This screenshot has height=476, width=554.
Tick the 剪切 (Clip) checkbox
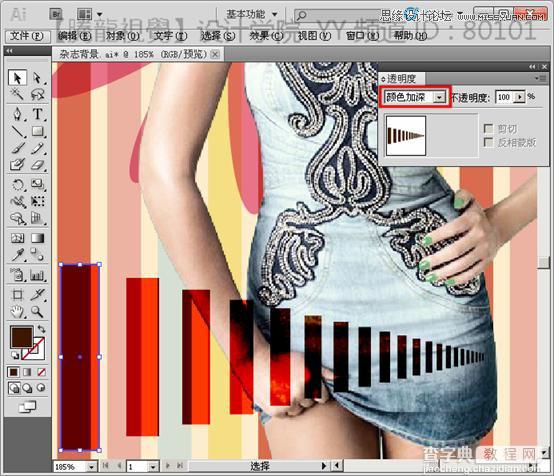(488, 129)
